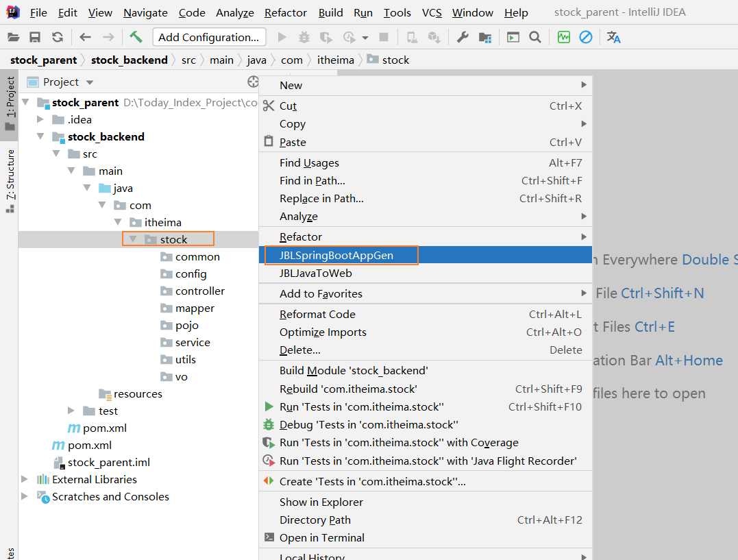
Task: Select Find Usages in context menu
Action: [426, 162]
